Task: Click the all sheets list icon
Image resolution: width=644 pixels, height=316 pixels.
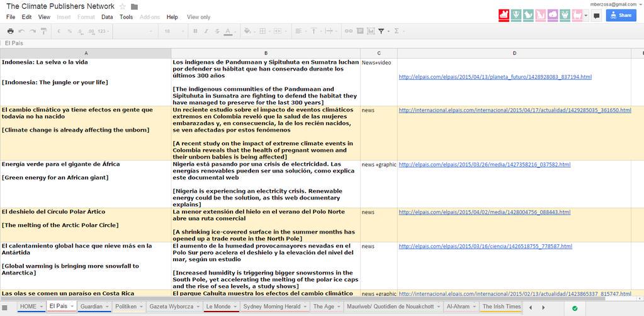Action: pyautogui.click(x=4, y=308)
